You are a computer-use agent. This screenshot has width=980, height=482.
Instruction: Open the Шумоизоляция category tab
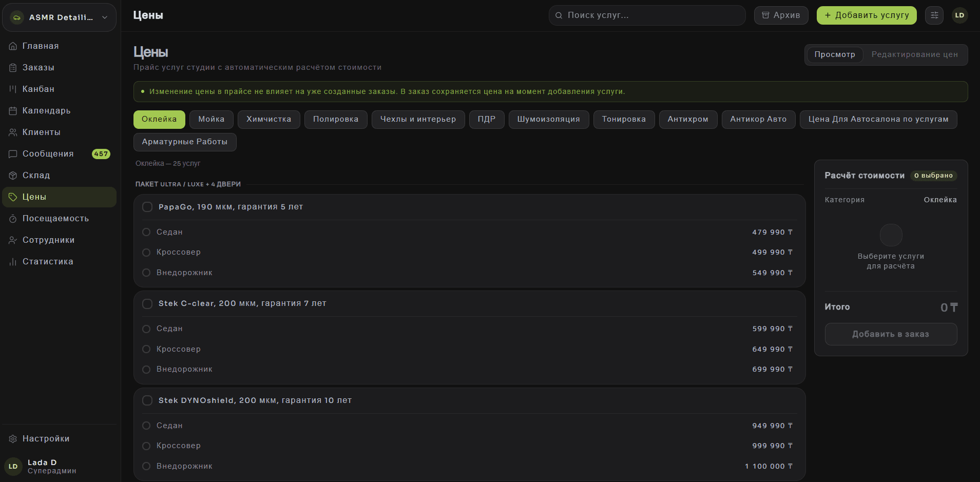click(549, 120)
